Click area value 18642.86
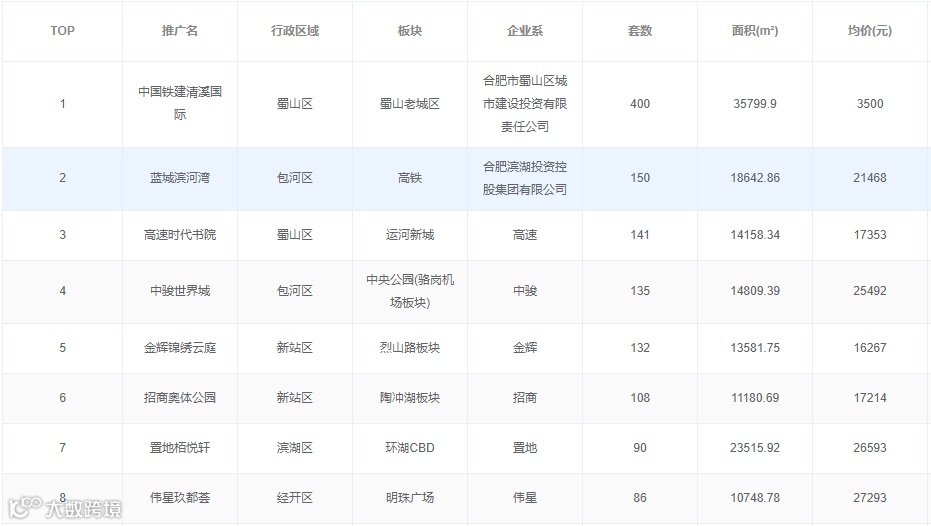931x526 pixels. coord(755,178)
